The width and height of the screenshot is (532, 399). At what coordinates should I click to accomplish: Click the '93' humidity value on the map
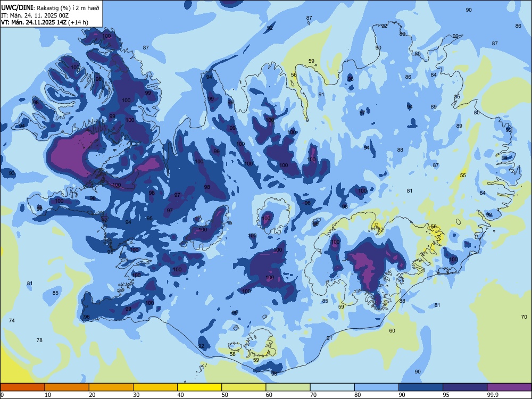(12, 173)
